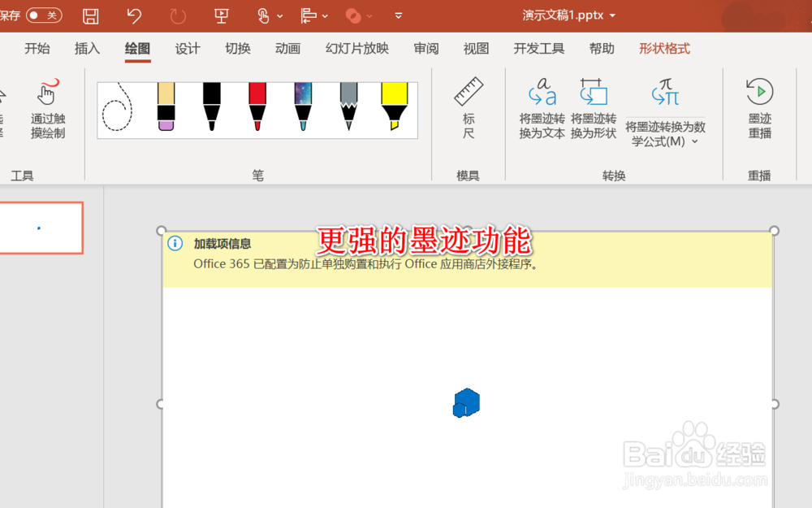Click top-left selection handle of the add-in frame
Viewport: 812px width, 508px height.
tap(161, 230)
